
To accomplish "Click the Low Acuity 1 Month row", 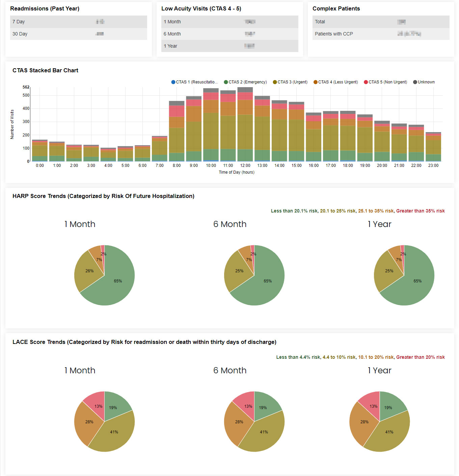I will click(x=230, y=22).
